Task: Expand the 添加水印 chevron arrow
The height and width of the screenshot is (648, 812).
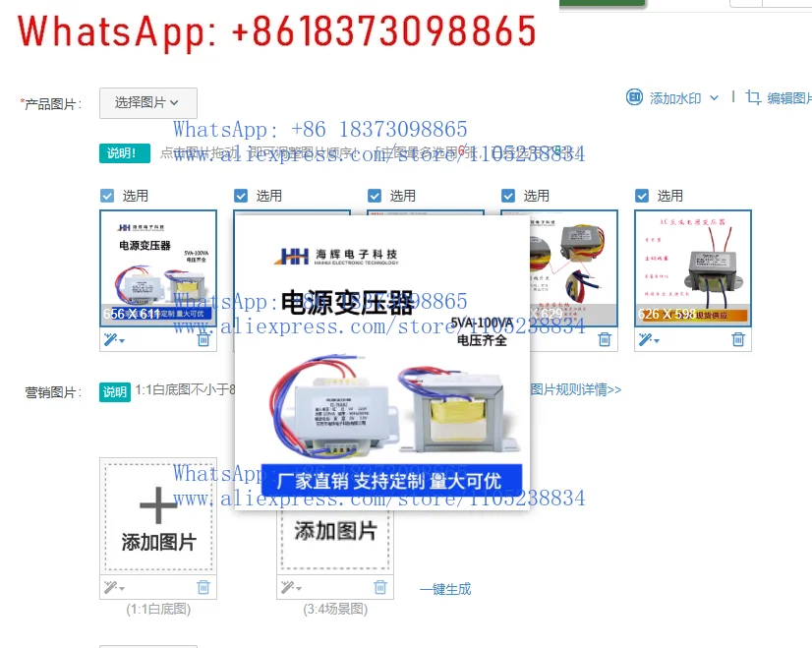Action: click(714, 97)
